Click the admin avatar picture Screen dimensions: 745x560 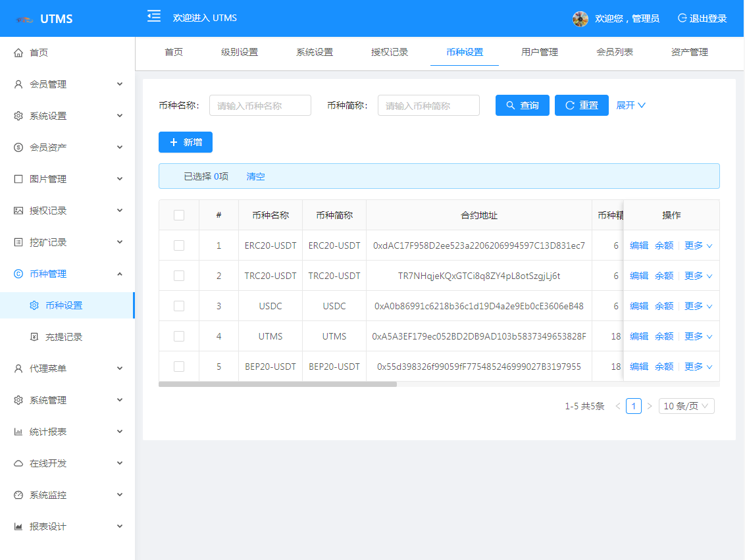[580, 18]
